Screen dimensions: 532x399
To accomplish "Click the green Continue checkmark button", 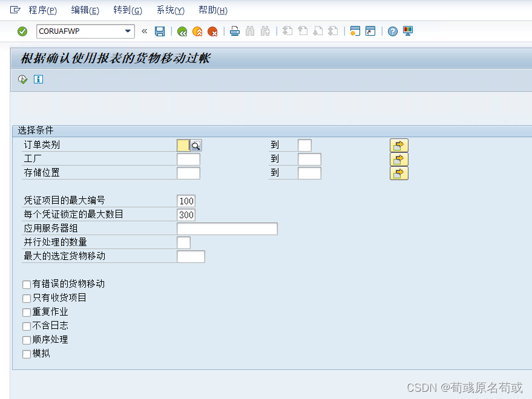I will point(22,31).
